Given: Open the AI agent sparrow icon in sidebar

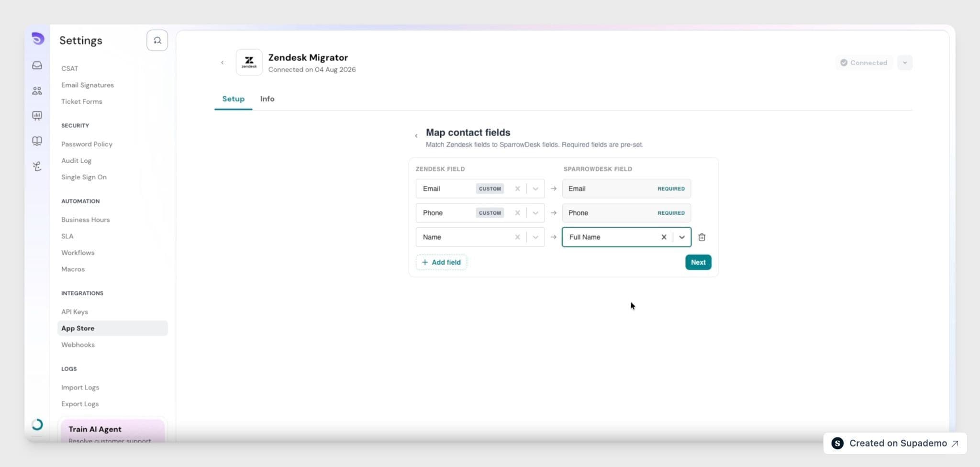Looking at the screenshot, I should pos(37,167).
